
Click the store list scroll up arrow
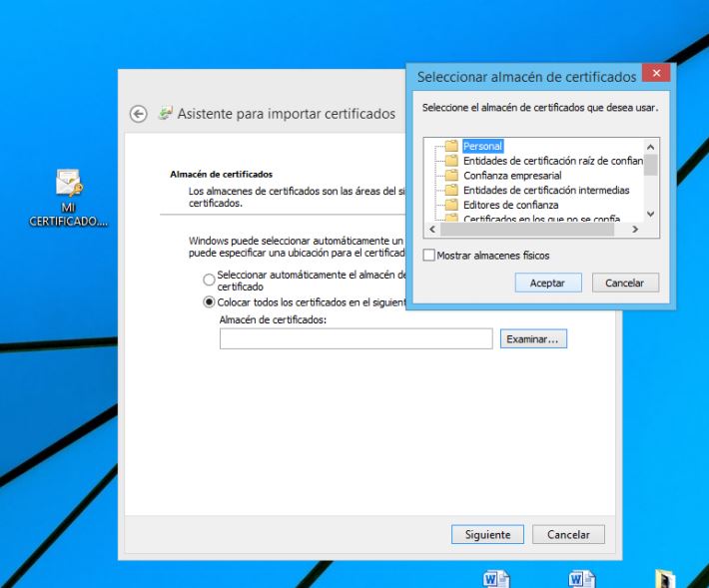(651, 147)
